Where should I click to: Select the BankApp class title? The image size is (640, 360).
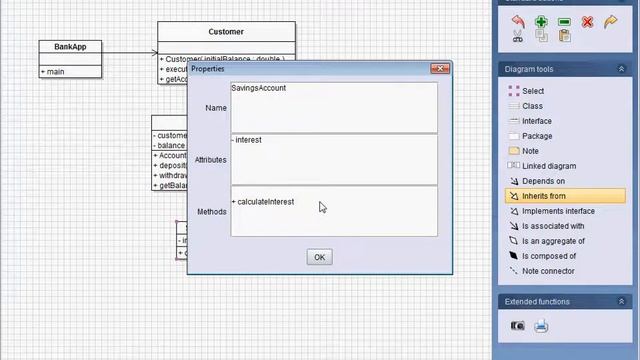(x=70, y=47)
